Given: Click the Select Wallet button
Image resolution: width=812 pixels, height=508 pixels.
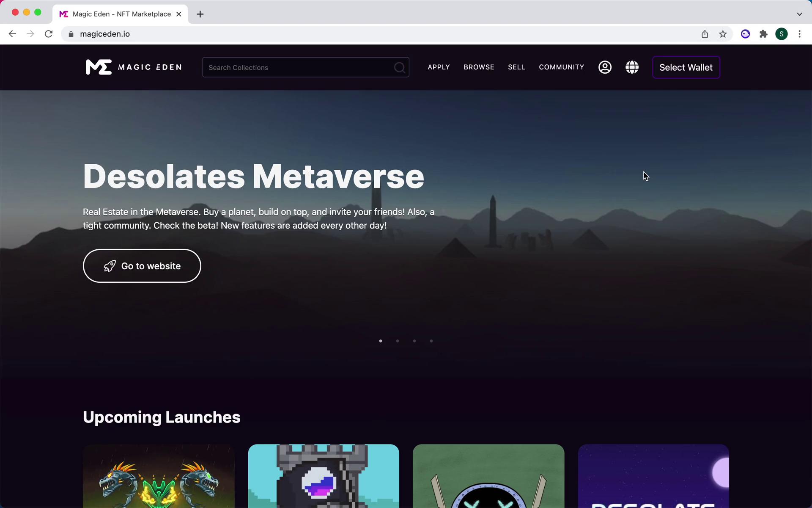Looking at the screenshot, I should [x=686, y=67].
